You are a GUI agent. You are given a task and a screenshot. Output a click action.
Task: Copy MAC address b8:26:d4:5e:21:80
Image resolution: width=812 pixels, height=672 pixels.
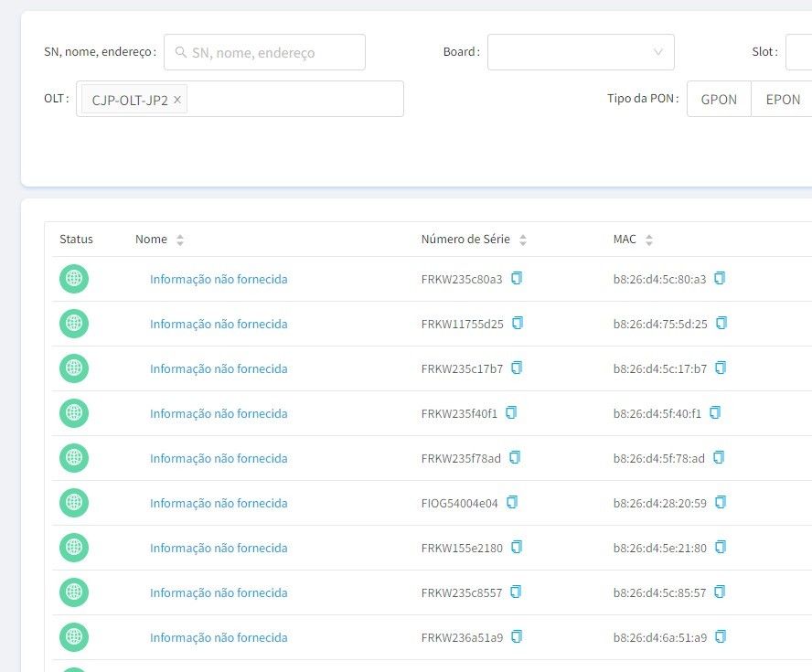[721, 547]
